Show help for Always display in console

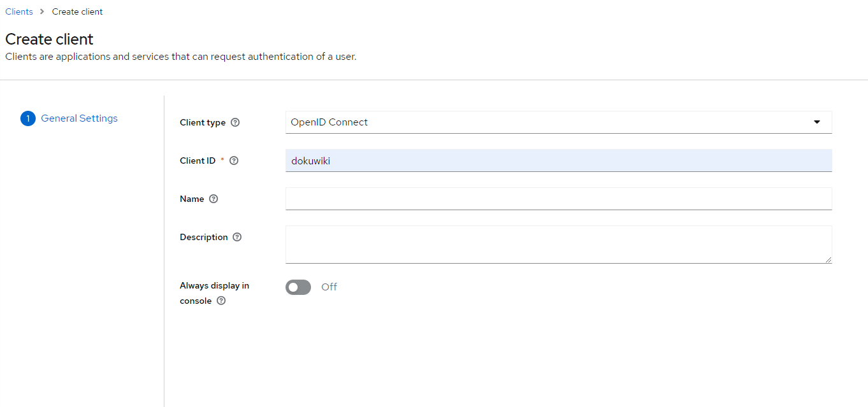[221, 301]
